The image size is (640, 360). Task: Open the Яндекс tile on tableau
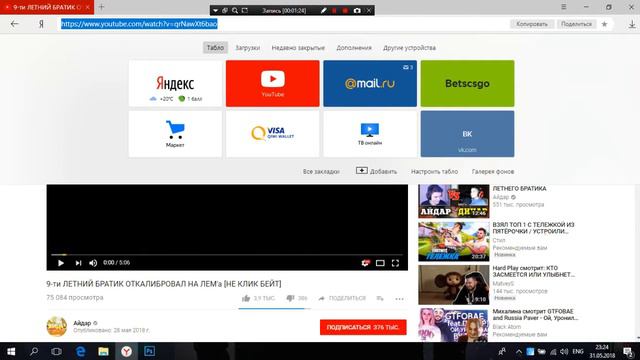tap(176, 83)
